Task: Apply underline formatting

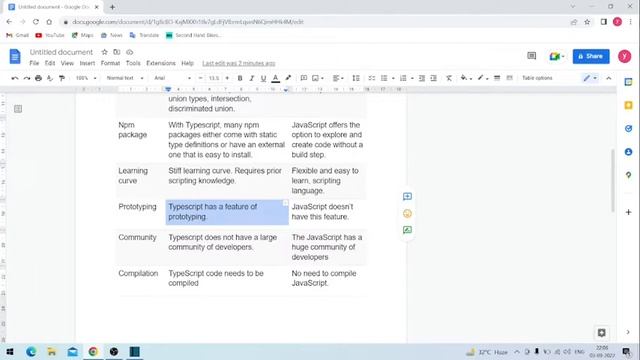Action: 263,78
